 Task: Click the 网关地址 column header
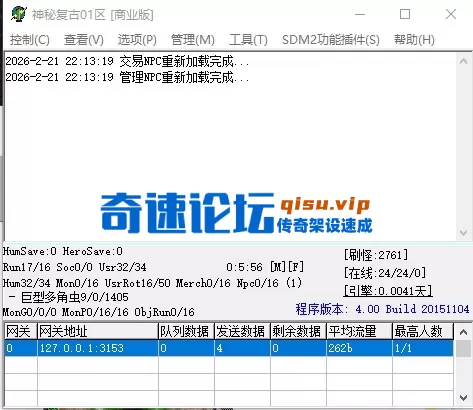pos(98,331)
